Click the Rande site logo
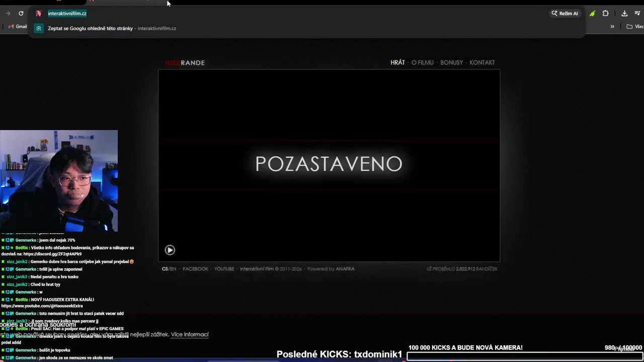This screenshot has height=362, width=644. [x=185, y=63]
